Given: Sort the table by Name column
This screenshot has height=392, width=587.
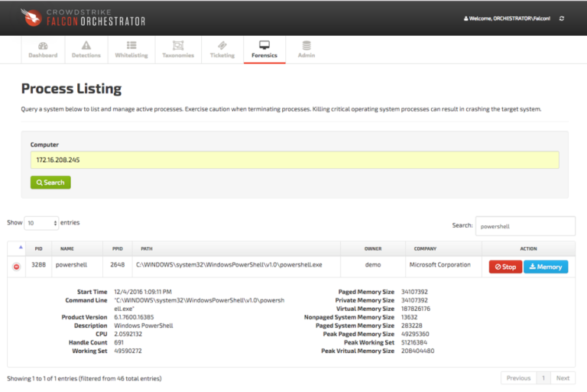Looking at the screenshot, I should (67, 248).
